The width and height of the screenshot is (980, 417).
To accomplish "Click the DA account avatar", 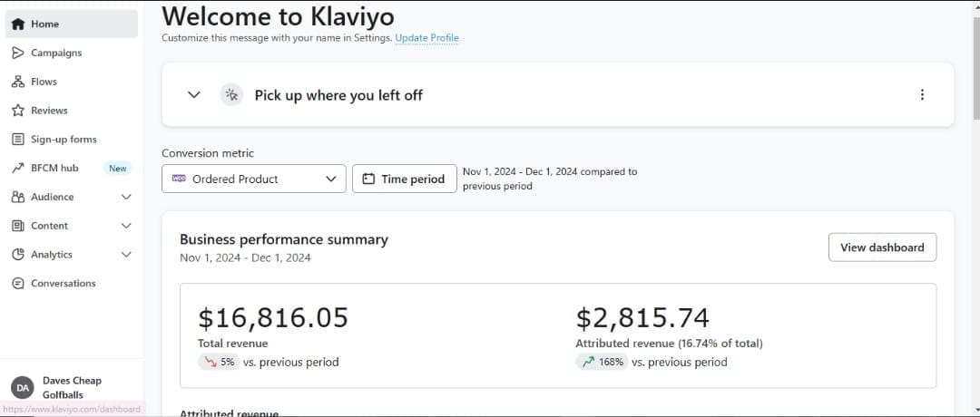I will pyautogui.click(x=23, y=388).
